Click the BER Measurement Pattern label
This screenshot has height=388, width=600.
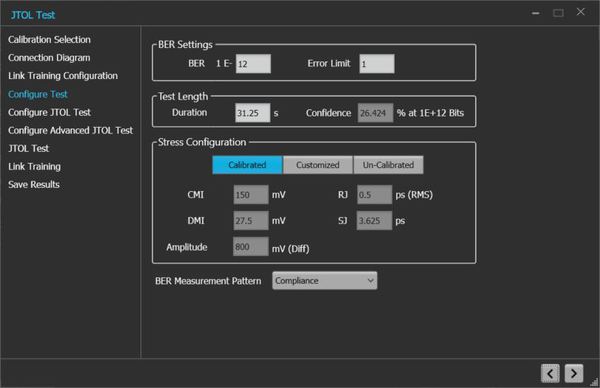pos(208,281)
